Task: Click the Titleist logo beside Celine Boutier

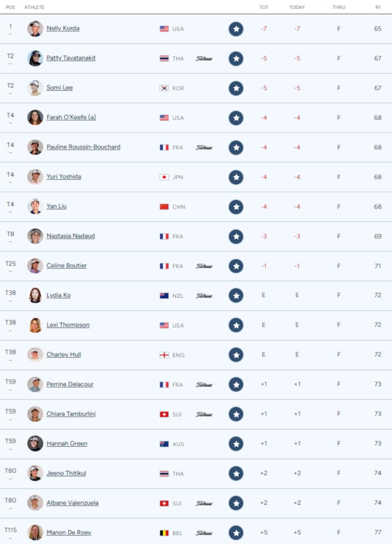Action: (204, 266)
